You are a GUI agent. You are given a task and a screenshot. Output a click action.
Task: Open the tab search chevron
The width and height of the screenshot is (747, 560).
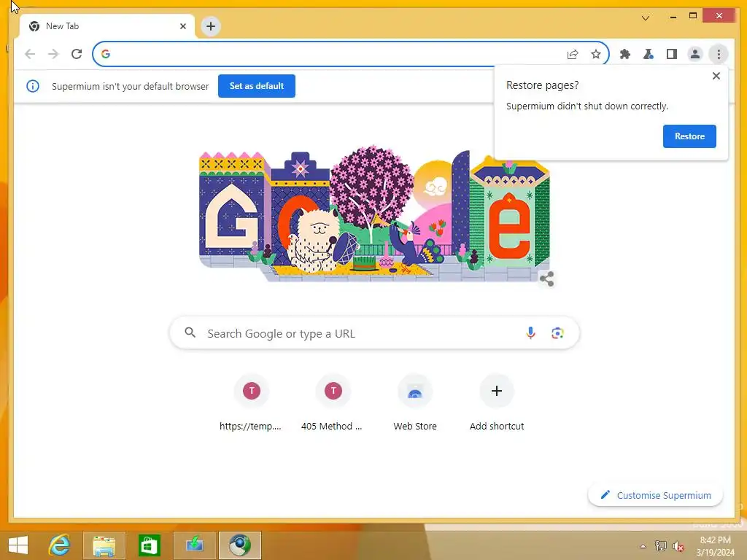[646, 18]
